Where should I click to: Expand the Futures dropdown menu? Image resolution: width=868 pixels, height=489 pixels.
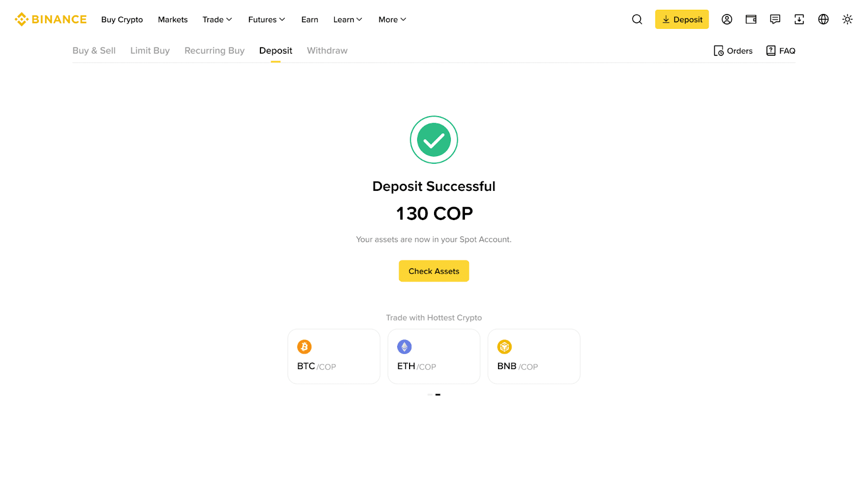coord(266,20)
